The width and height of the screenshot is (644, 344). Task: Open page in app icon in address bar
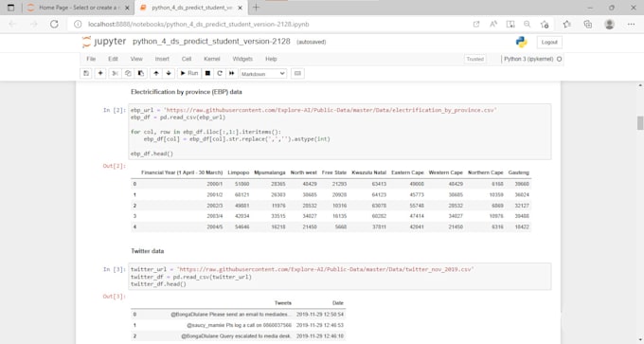tap(476, 25)
